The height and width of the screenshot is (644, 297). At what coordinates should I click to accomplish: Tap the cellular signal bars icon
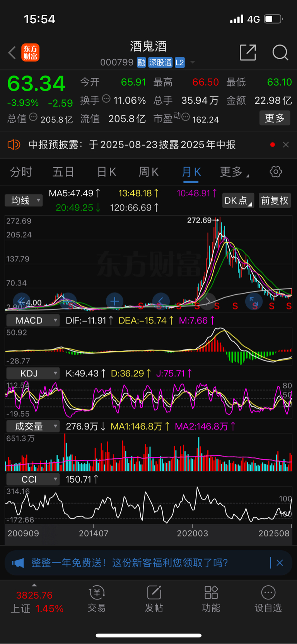[237, 19]
